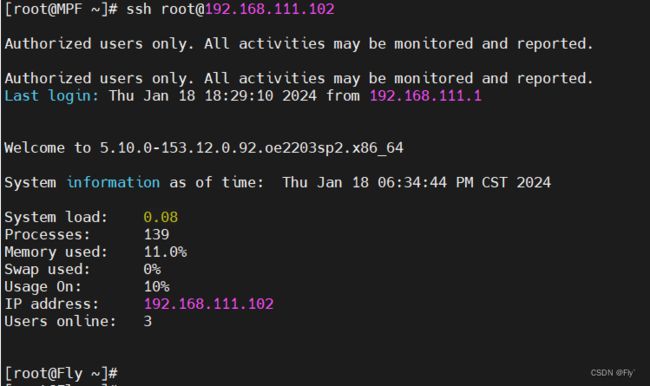The height and width of the screenshot is (386, 650).
Task: Click the 'System load:' label
Action: [x=56, y=217]
